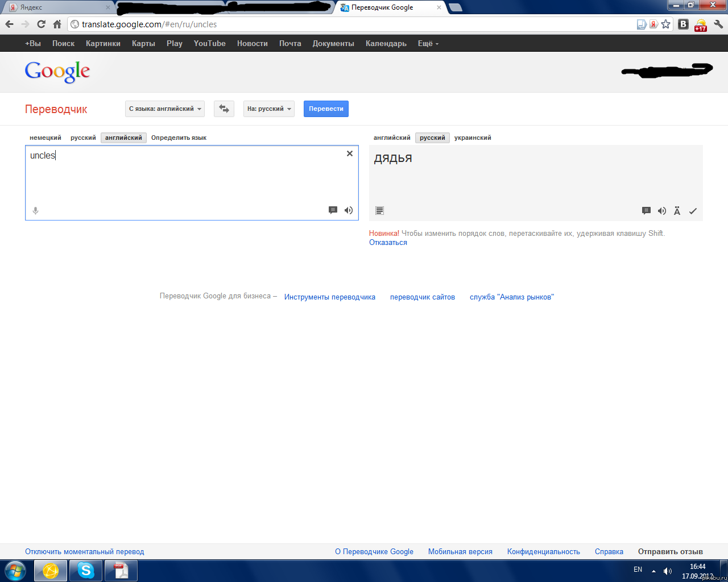728x582 pixels.
Task: Click the microphone voice input icon
Action: (35, 211)
